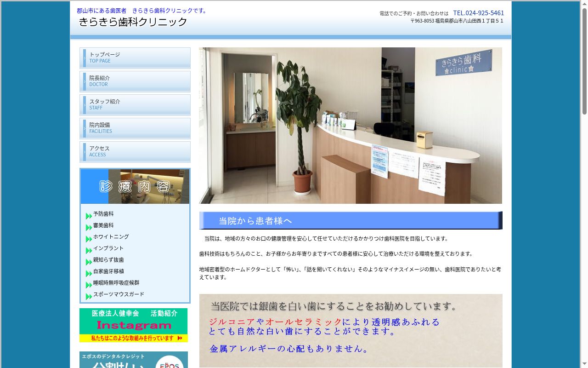The height and width of the screenshot is (368, 588).
Task: Open the スポーツマウスガード link
Action: tap(119, 294)
